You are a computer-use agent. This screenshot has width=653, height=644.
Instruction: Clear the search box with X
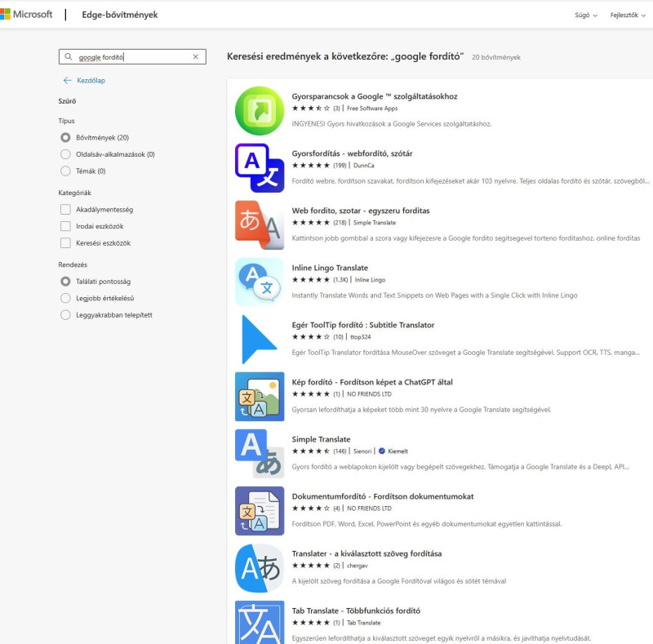196,56
